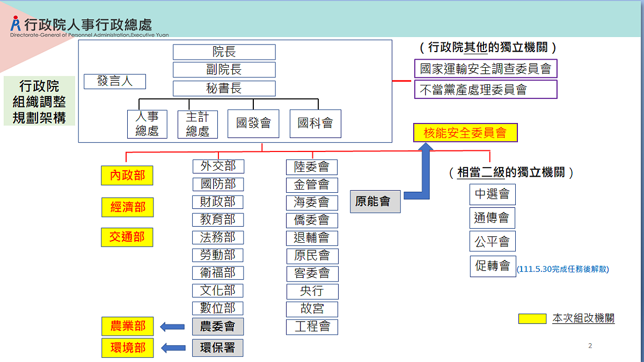The image size is (644, 362).
Task: Click the 勞動部 box
Action: (218, 255)
